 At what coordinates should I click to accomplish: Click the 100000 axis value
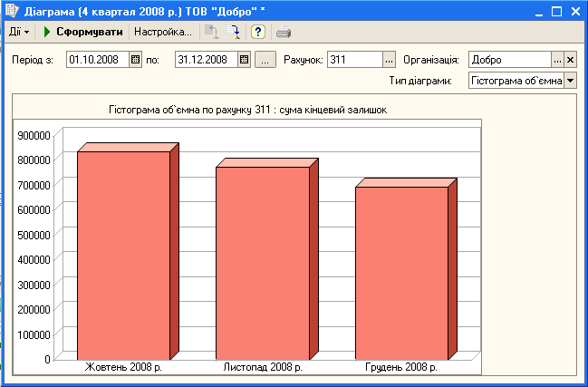[x=34, y=334]
